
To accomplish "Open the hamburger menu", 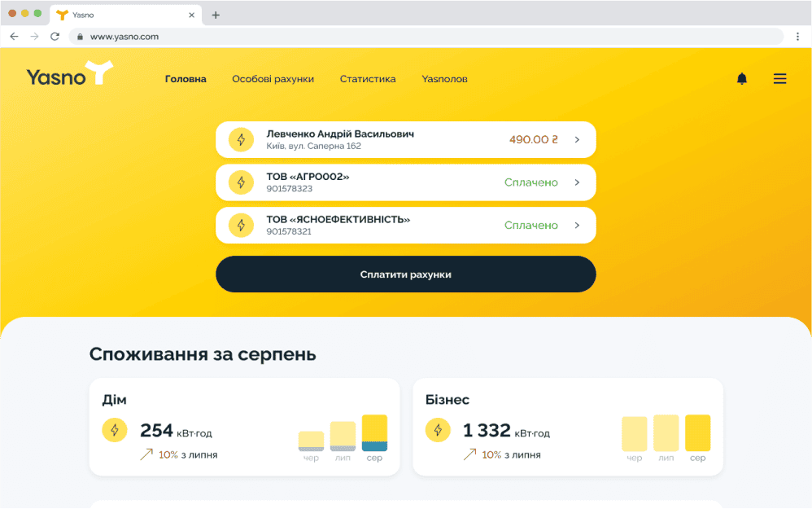I will coord(779,79).
